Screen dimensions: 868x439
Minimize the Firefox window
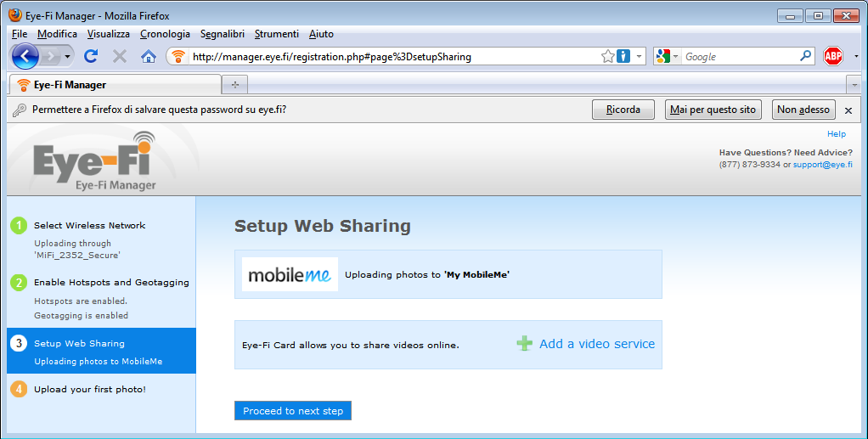(x=790, y=15)
